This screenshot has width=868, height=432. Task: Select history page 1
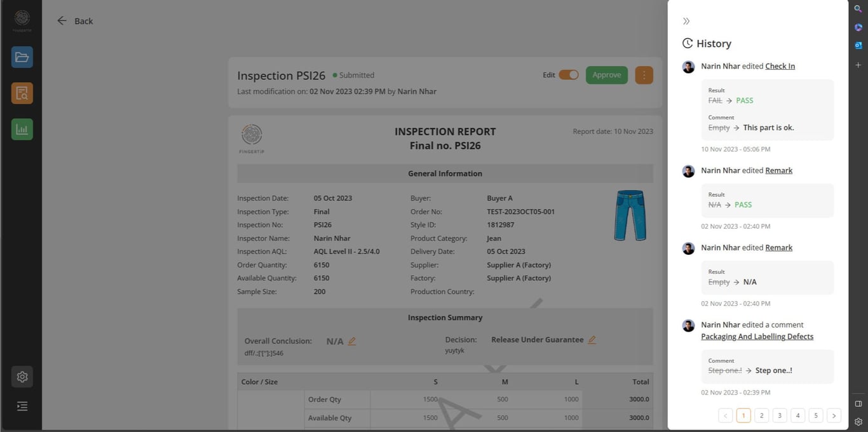tap(743, 415)
